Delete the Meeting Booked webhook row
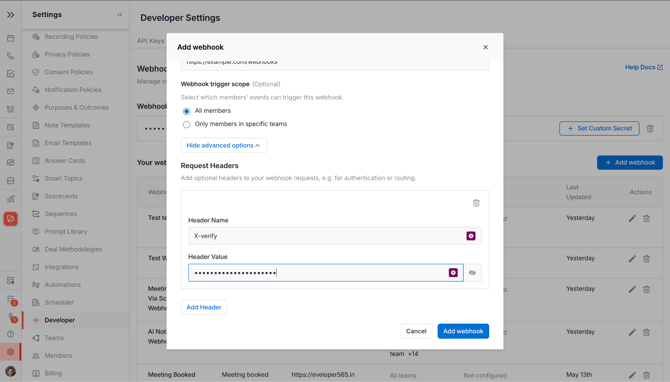 tap(646, 375)
